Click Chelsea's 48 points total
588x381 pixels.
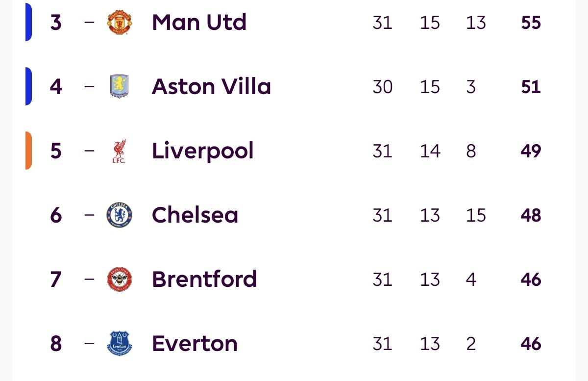(531, 215)
